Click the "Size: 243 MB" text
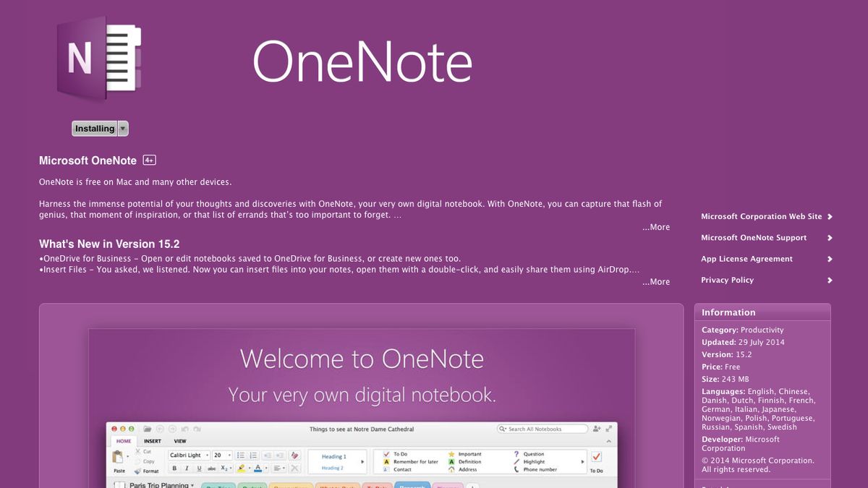868x488 pixels. coord(726,379)
